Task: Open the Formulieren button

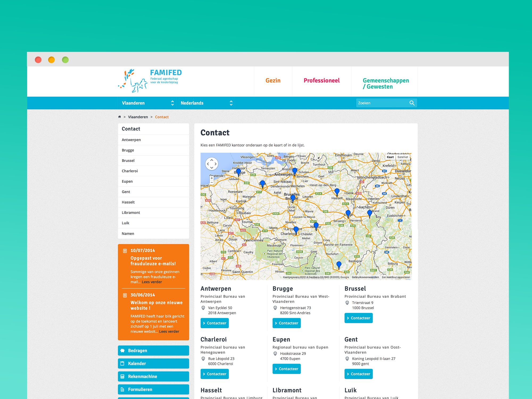Action: 153,389
